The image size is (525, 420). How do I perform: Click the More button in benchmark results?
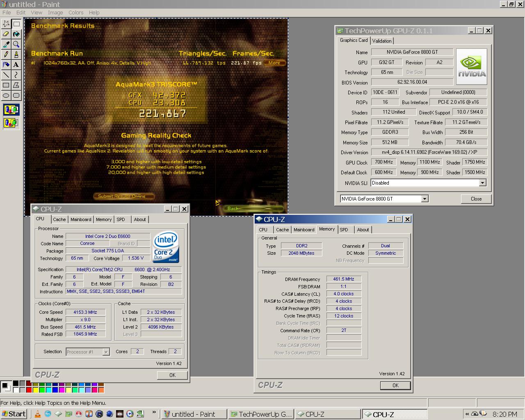click(274, 63)
